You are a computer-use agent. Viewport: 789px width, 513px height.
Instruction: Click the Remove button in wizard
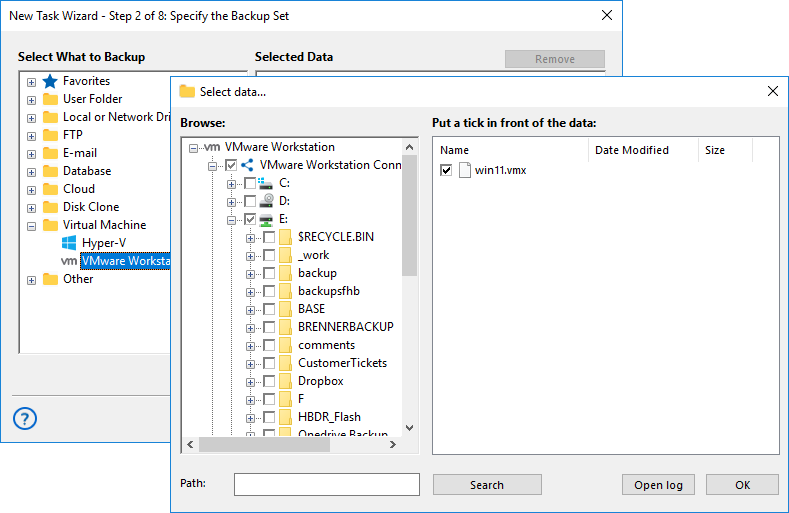tap(555, 59)
